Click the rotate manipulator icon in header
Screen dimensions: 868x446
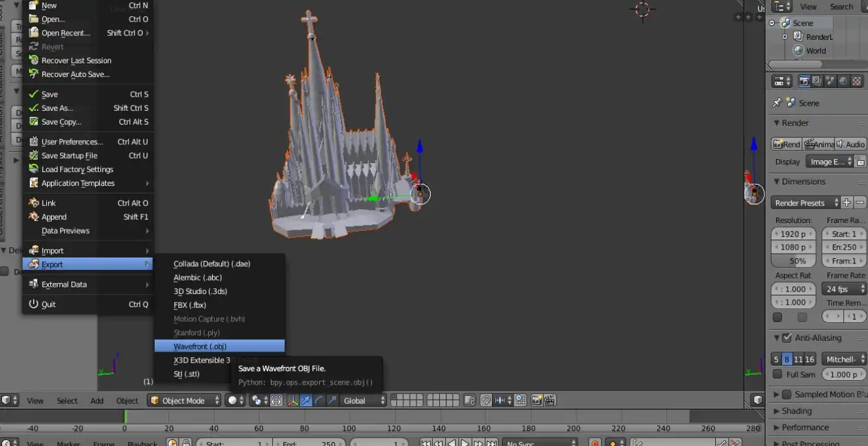tap(319, 400)
